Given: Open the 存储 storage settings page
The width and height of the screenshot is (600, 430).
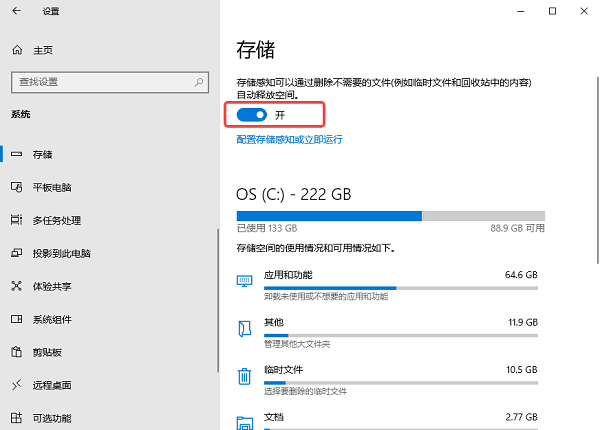Looking at the screenshot, I should pos(42,154).
